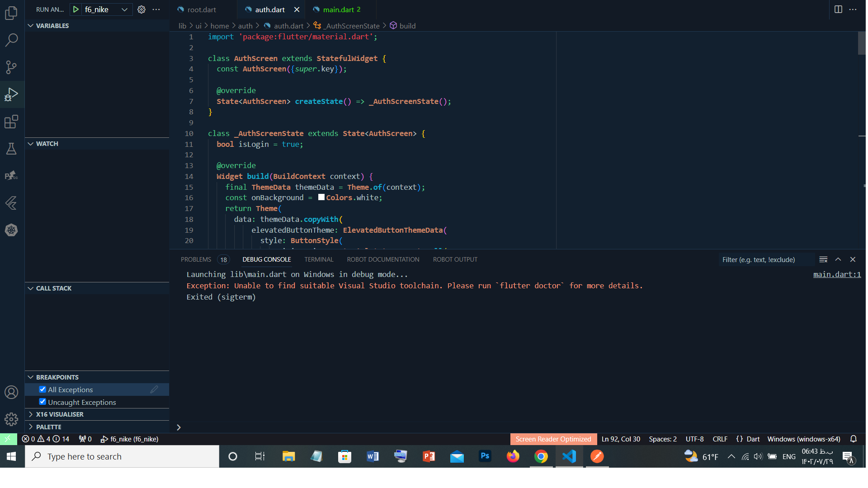Open remote window indicator in status bar
This screenshot has height=488, width=868.
[x=8, y=439]
